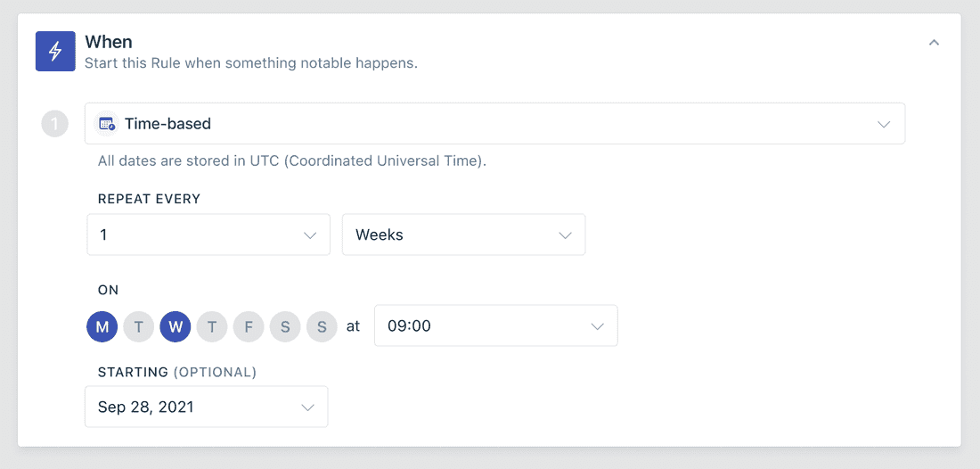
Task: Open the Time-based trigger dropdown
Action: 494,124
